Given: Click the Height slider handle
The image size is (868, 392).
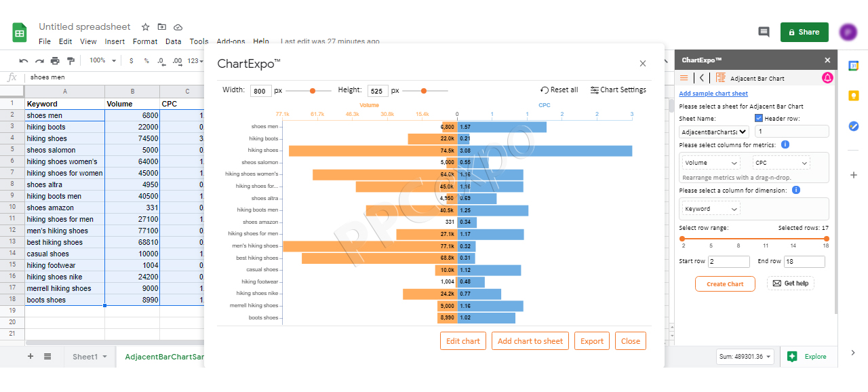Looking at the screenshot, I should (x=424, y=90).
